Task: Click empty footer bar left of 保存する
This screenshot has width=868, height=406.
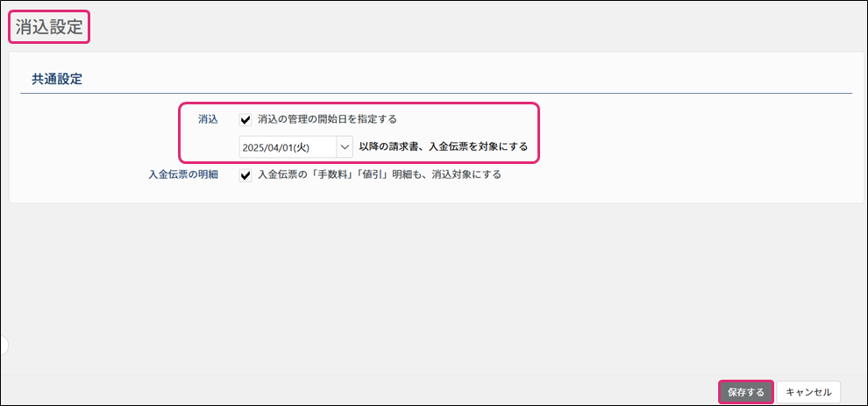Action: click(351, 391)
